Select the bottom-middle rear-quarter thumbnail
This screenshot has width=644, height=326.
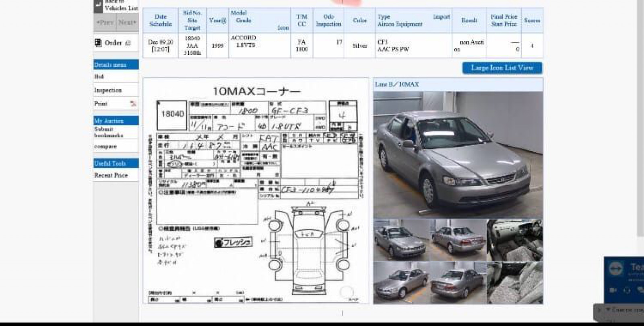[458, 283]
